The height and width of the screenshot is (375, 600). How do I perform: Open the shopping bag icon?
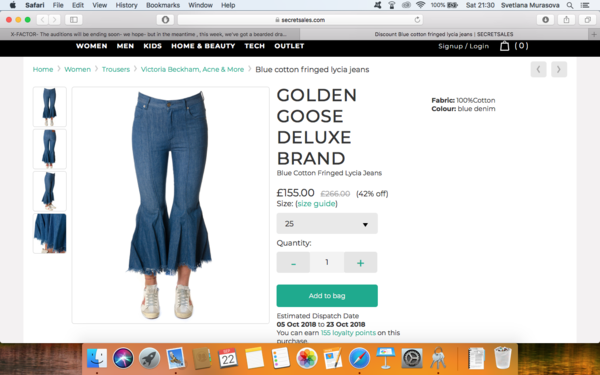pyautogui.click(x=504, y=46)
